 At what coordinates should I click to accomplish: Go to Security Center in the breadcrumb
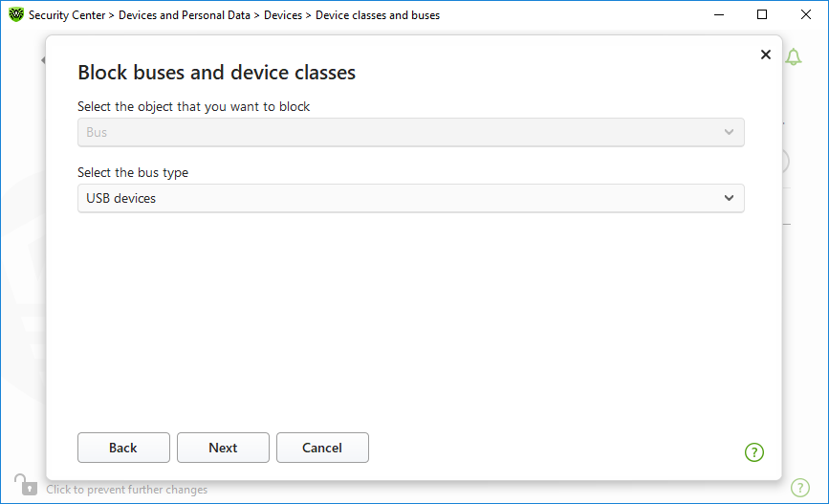(67, 15)
